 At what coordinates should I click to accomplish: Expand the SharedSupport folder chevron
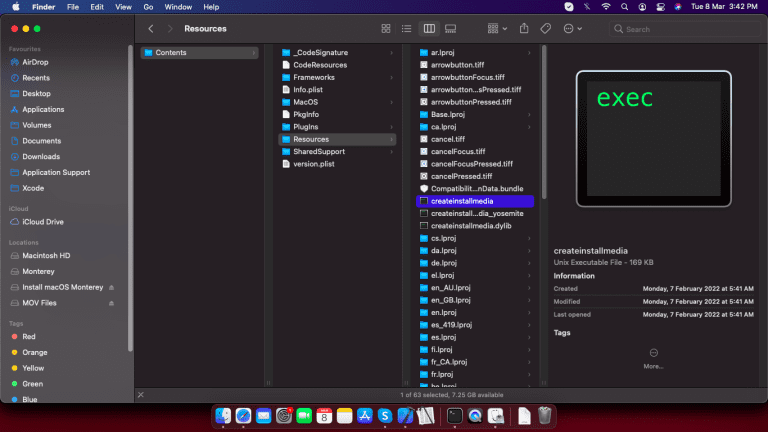click(x=391, y=152)
